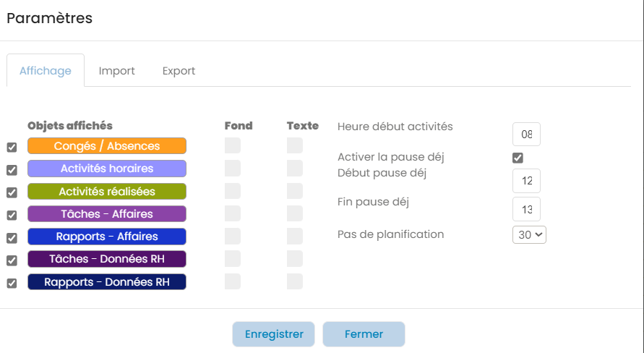Focus the Fin pause déj field
The width and height of the screenshot is (644, 353).
pyautogui.click(x=526, y=210)
